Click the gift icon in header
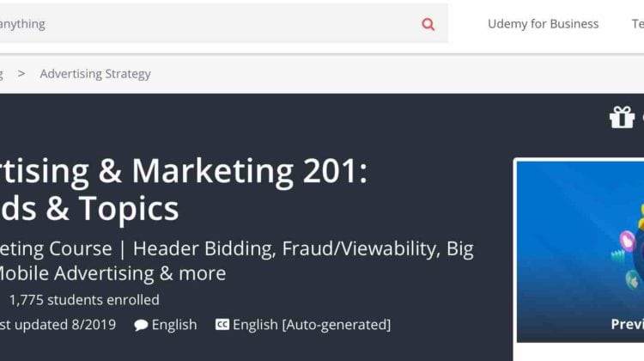Image resolution: width=644 pixels, height=361 pixels. pos(622,117)
